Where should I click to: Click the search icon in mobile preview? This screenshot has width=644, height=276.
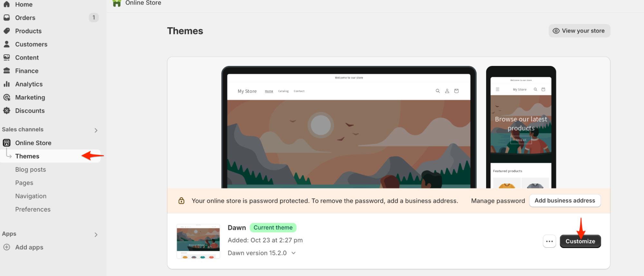point(535,89)
